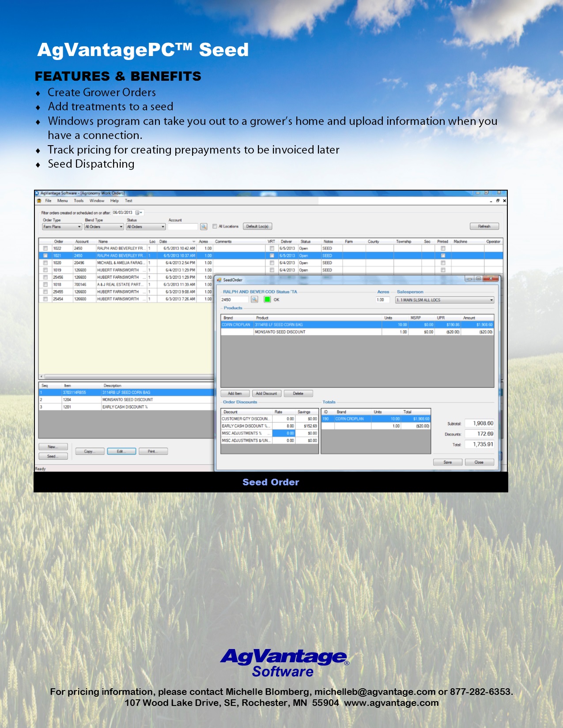Viewport: 563px width, 728px height.
Task: Close the inner Agronomy Work Orders child window
Action: [504, 201]
